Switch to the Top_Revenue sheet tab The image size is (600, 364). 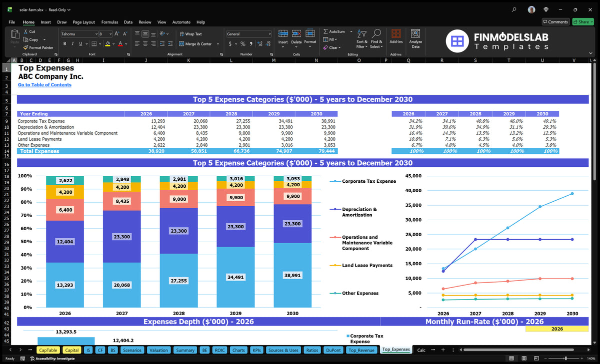[x=361, y=350]
